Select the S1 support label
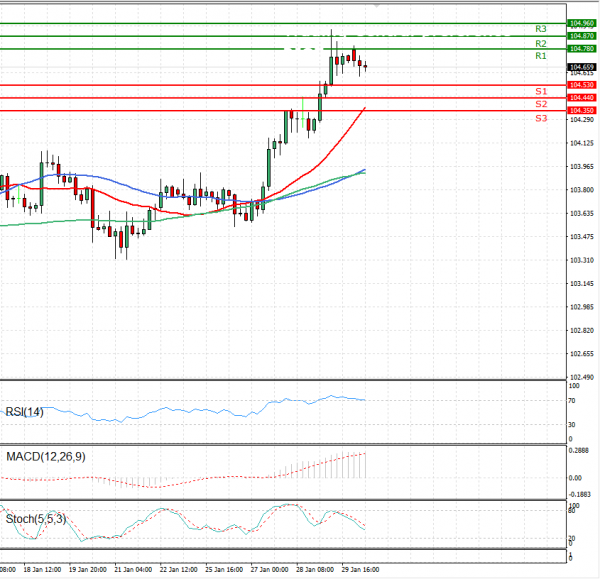 [540, 91]
